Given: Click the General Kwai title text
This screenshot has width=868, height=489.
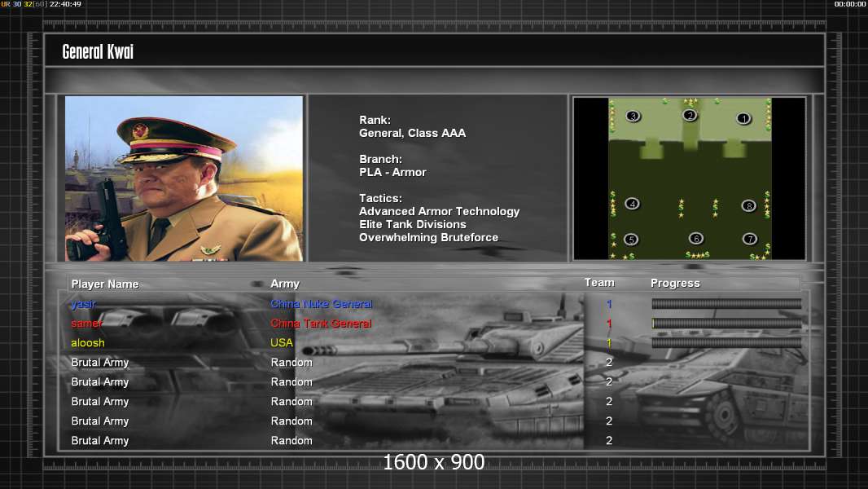Looking at the screenshot, I should click(x=98, y=52).
